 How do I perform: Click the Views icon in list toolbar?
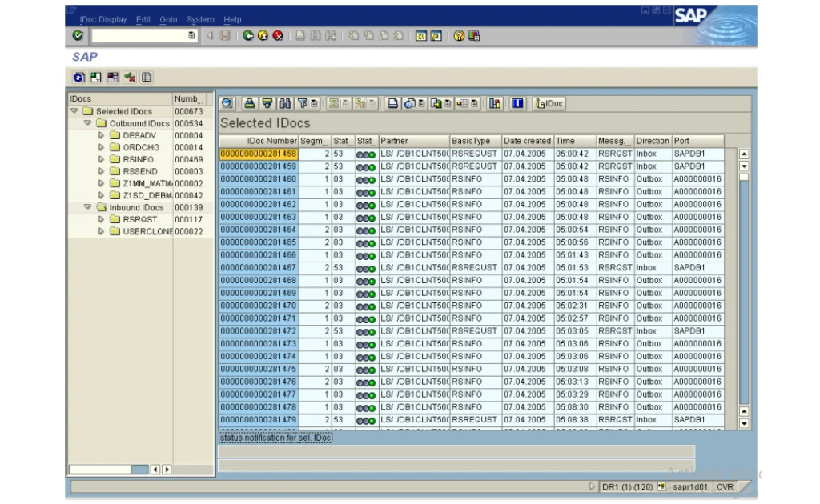410,103
